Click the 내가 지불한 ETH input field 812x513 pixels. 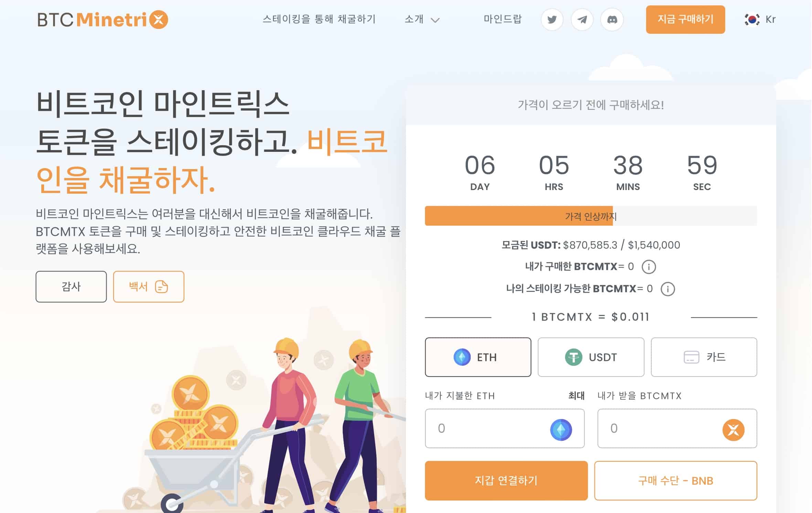pyautogui.click(x=505, y=428)
